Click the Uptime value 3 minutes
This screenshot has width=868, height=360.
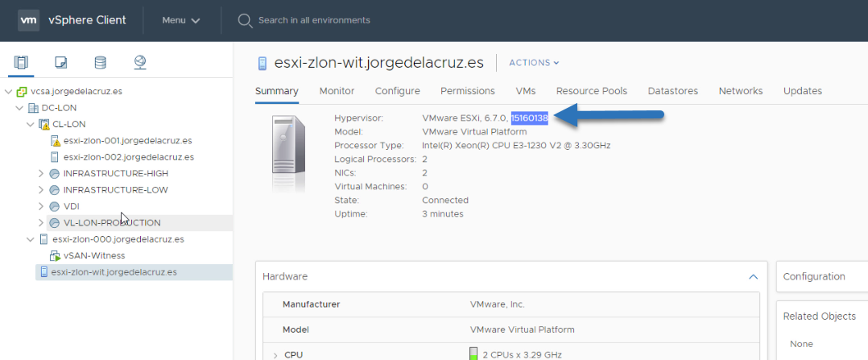pos(443,213)
